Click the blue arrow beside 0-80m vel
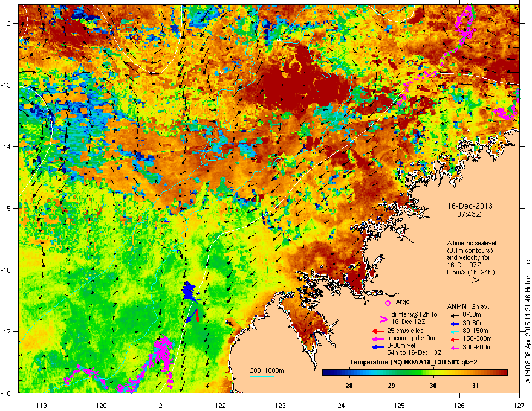Screen dimensions: 532x411 (378, 346)
